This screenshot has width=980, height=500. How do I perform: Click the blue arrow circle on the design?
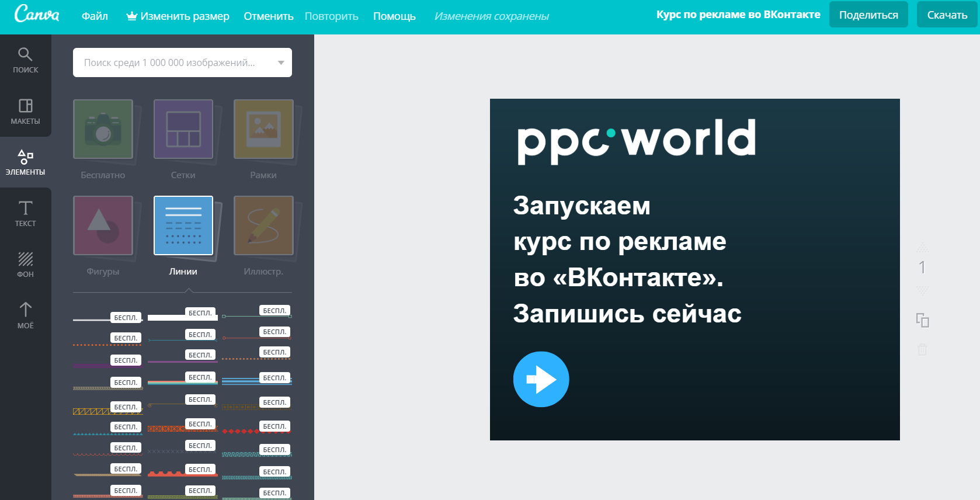(541, 379)
